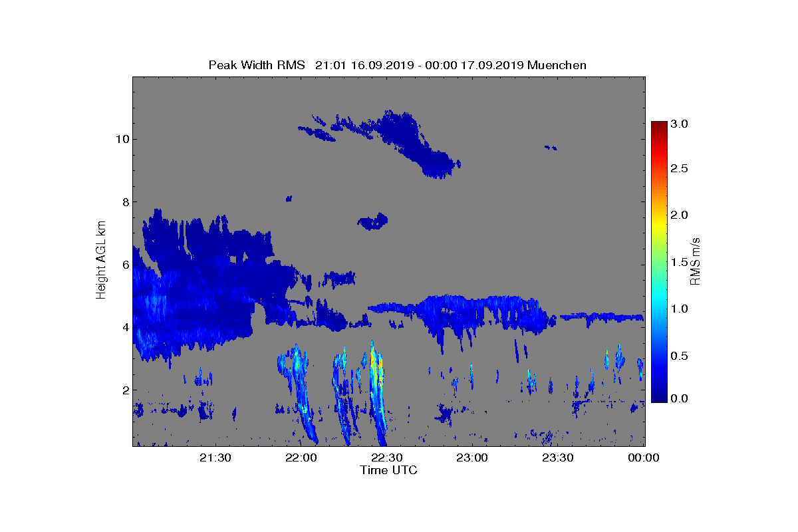The width and height of the screenshot is (798, 532).
Task: Click the colorbar value 1.0
Action: [679, 309]
